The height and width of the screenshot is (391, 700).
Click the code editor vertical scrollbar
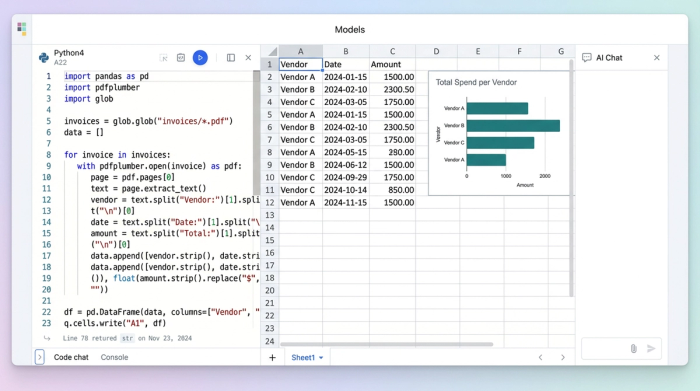click(x=256, y=133)
